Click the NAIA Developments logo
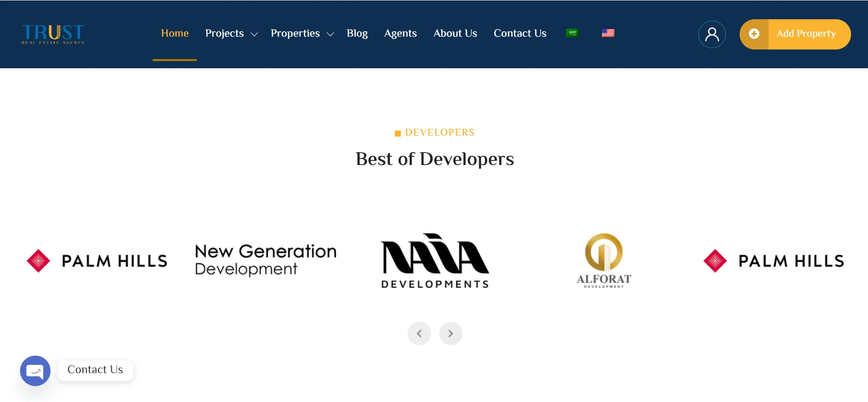The width and height of the screenshot is (868, 402). (x=435, y=261)
